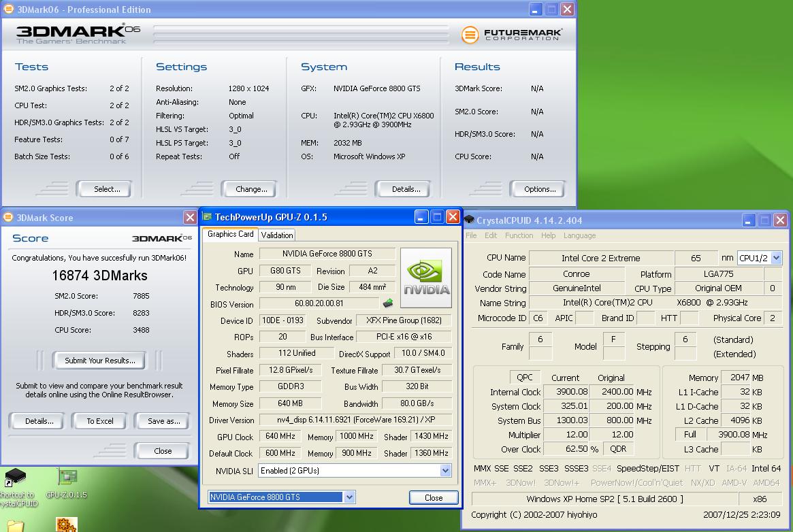793x532 pixels.
Task: Click Submit Your Results... button
Action: [x=99, y=361]
